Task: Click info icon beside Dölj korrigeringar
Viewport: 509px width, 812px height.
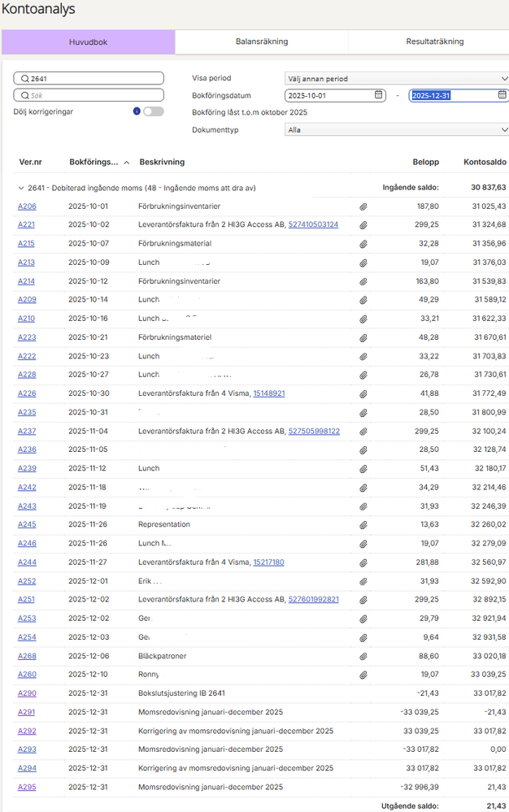Action: click(x=137, y=111)
